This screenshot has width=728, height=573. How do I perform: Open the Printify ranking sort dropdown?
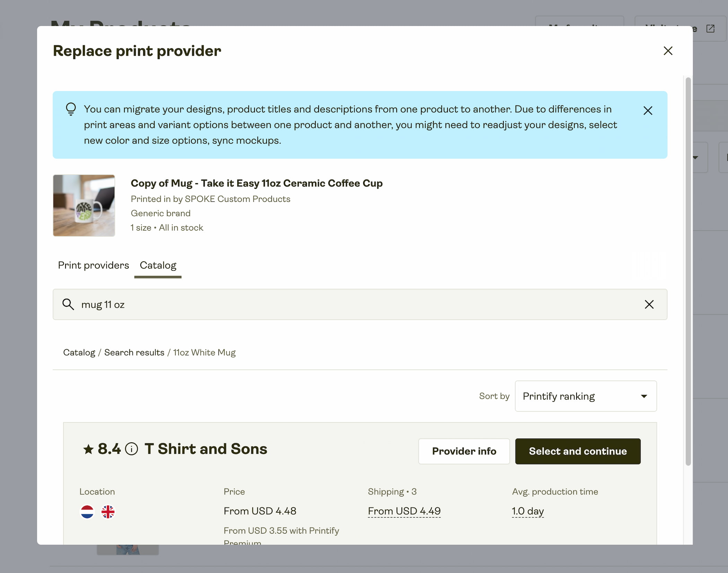coord(586,396)
